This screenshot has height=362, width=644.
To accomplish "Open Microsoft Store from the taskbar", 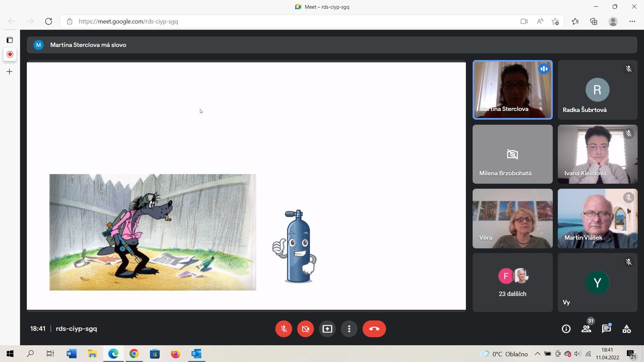I will 155,354.
